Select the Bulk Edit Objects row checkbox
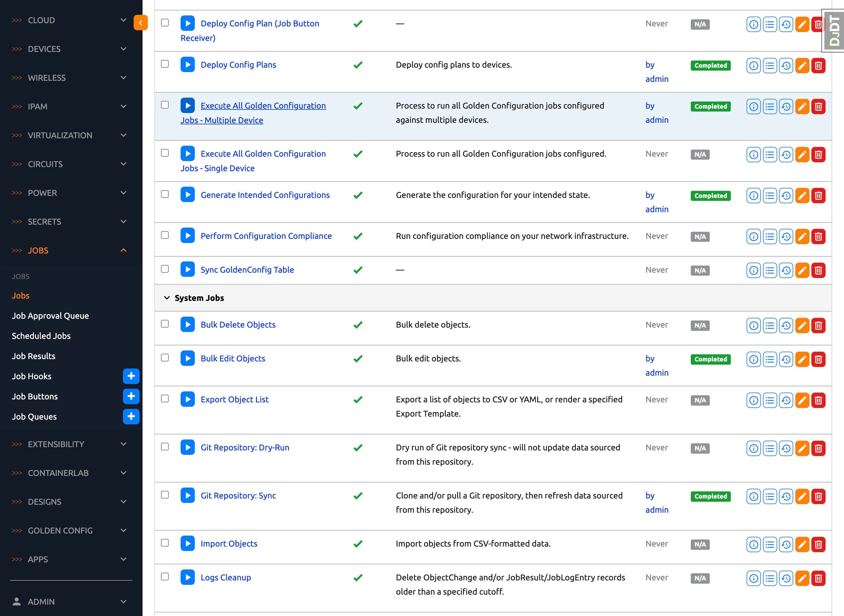The image size is (844, 616). [x=165, y=358]
